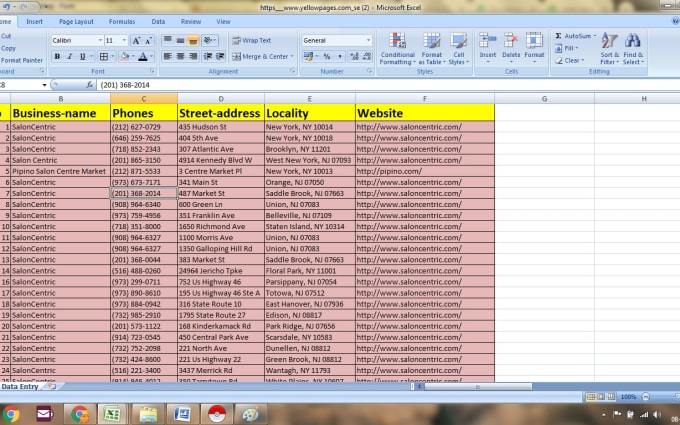Open the Name Box dropdown arrow
Screen dimensions: 680x425
coord(44,85)
